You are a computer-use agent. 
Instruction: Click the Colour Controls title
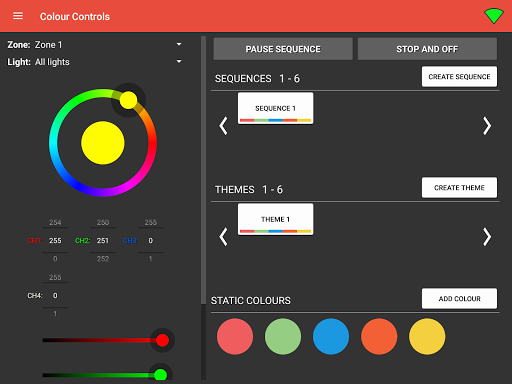pyautogui.click(x=75, y=16)
